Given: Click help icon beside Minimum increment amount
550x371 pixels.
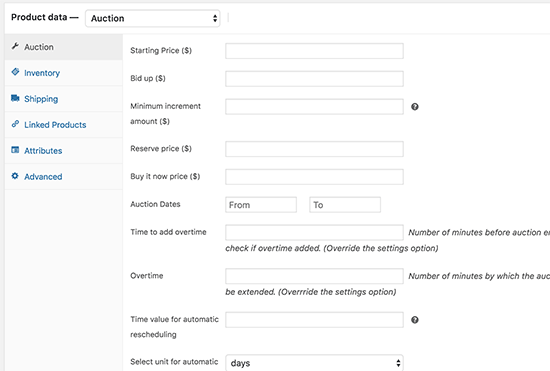Looking at the screenshot, I should click(x=415, y=107).
